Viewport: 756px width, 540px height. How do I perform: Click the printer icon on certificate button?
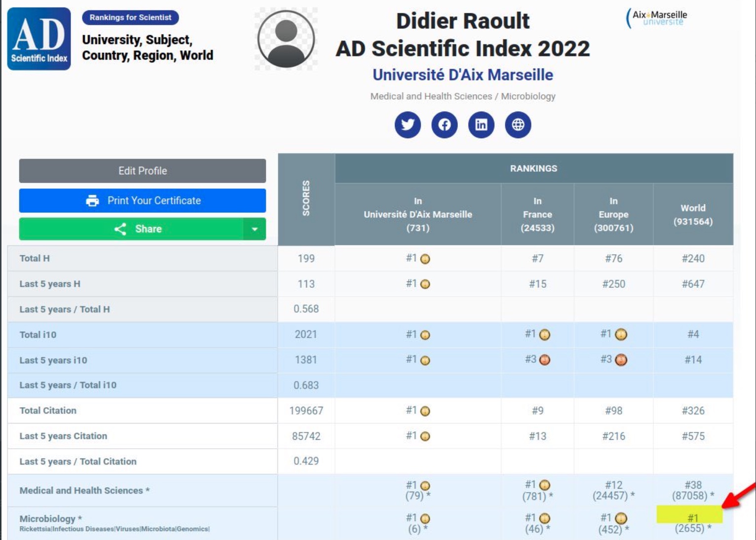[92, 201]
